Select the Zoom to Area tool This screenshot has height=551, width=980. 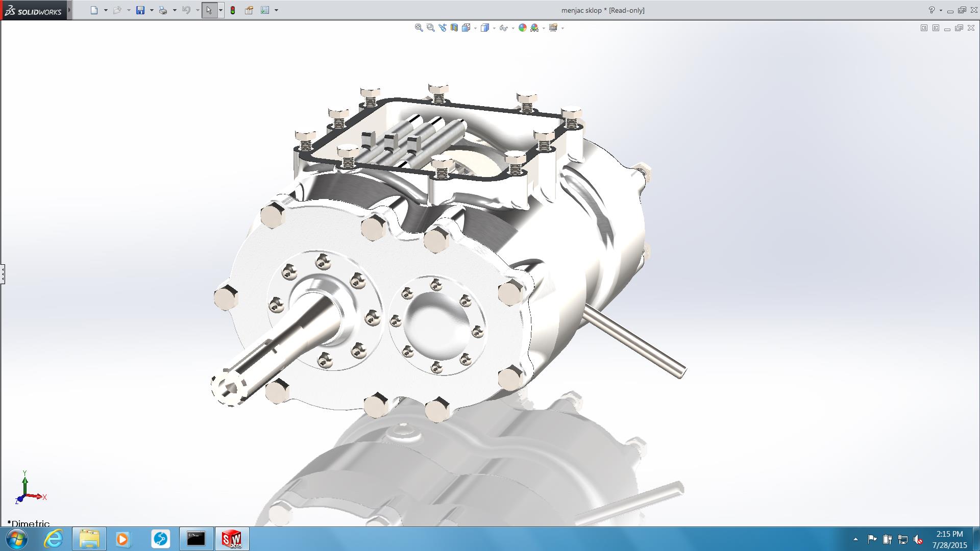[430, 28]
